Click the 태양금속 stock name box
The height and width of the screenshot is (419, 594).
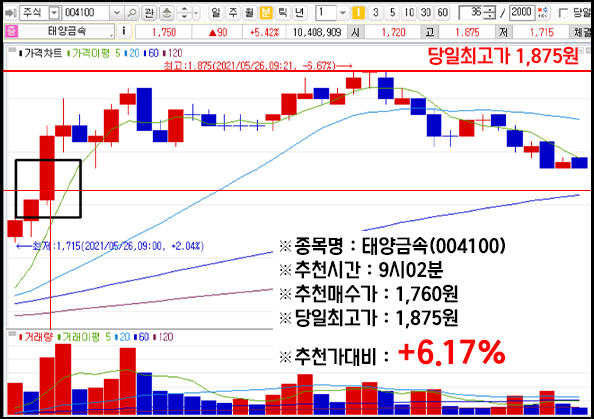click(x=66, y=31)
